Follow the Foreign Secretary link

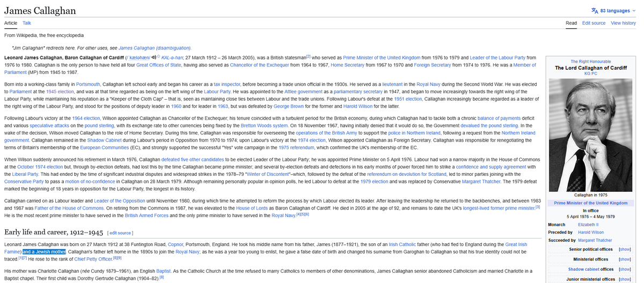point(433,65)
